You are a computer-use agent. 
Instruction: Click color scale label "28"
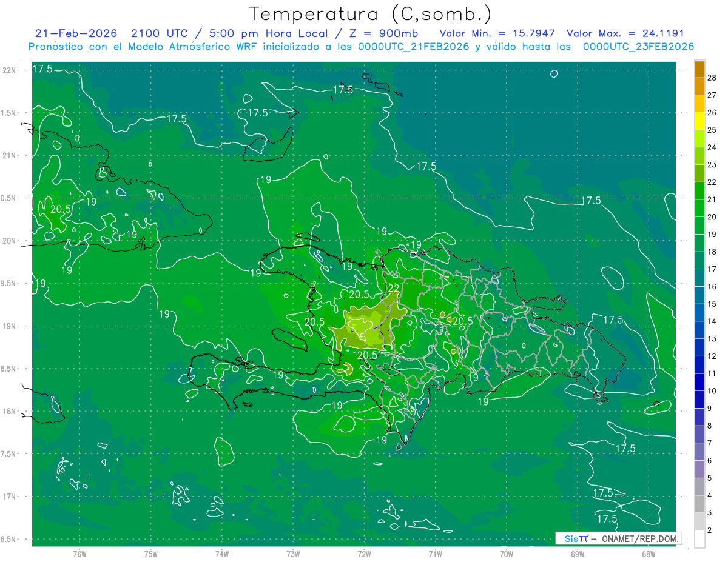point(712,78)
